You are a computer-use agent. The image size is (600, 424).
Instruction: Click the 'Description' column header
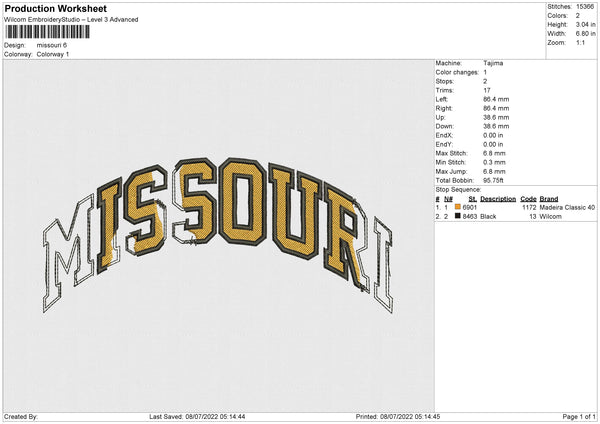click(x=498, y=199)
